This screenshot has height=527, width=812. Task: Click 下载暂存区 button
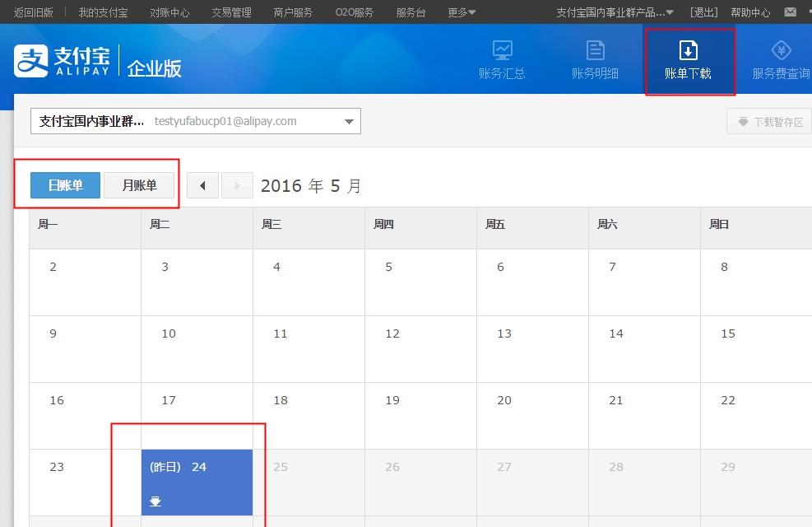pos(770,122)
